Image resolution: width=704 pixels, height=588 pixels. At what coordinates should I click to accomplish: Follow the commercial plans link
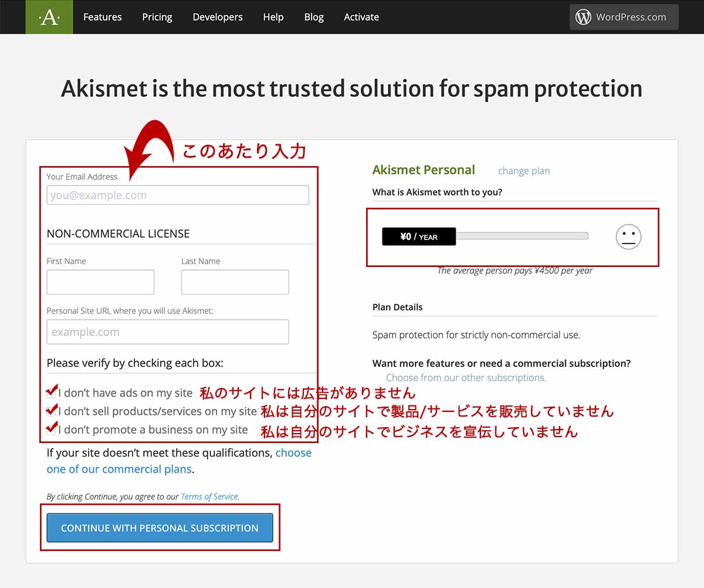coord(179,461)
